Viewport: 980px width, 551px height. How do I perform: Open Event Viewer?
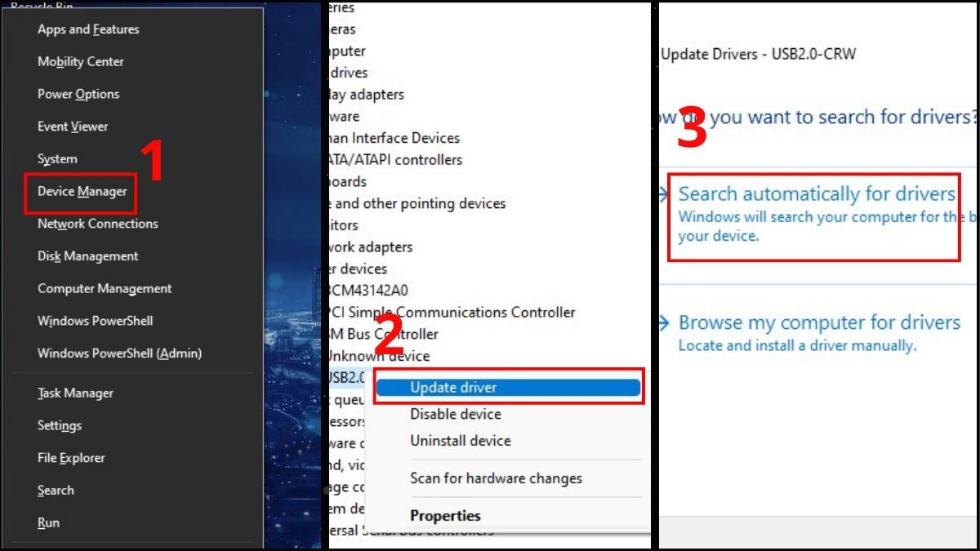[x=73, y=126]
